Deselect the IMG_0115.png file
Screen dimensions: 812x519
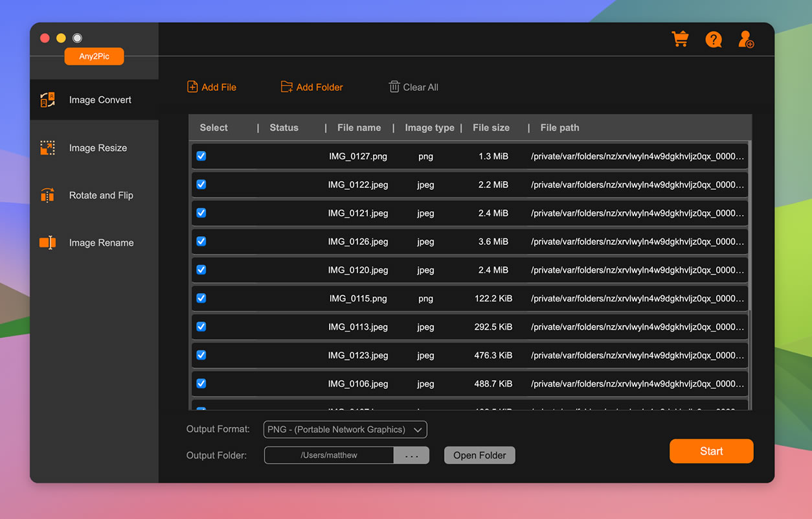[x=201, y=298]
